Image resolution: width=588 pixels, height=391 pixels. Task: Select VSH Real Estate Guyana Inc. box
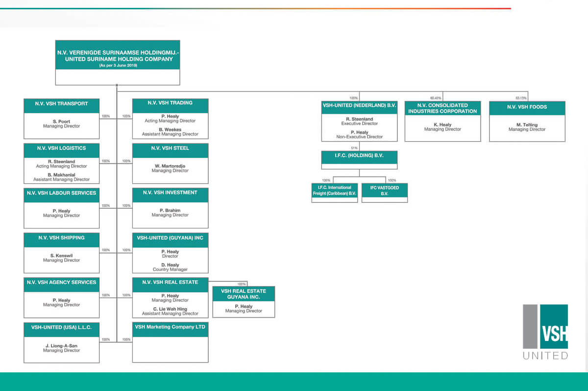pos(244,302)
